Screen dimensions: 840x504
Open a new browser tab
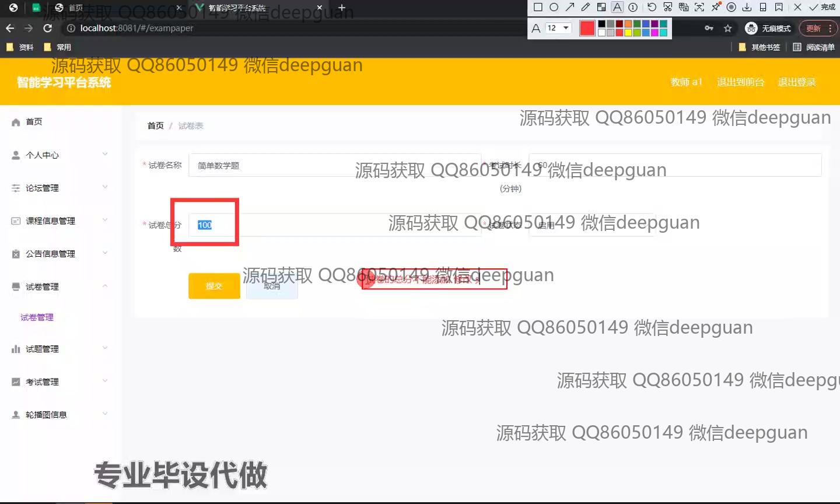[x=342, y=8]
